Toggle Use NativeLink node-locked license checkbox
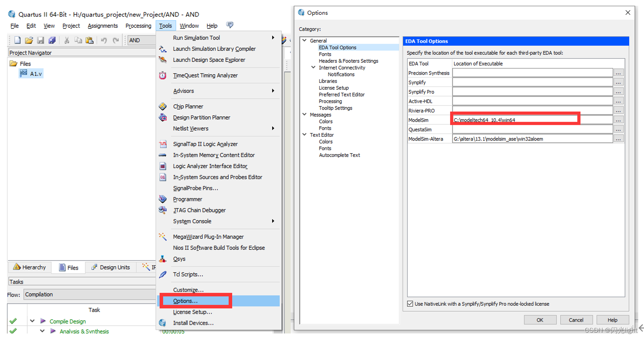Screen dimensions: 644x338 tap(410, 304)
